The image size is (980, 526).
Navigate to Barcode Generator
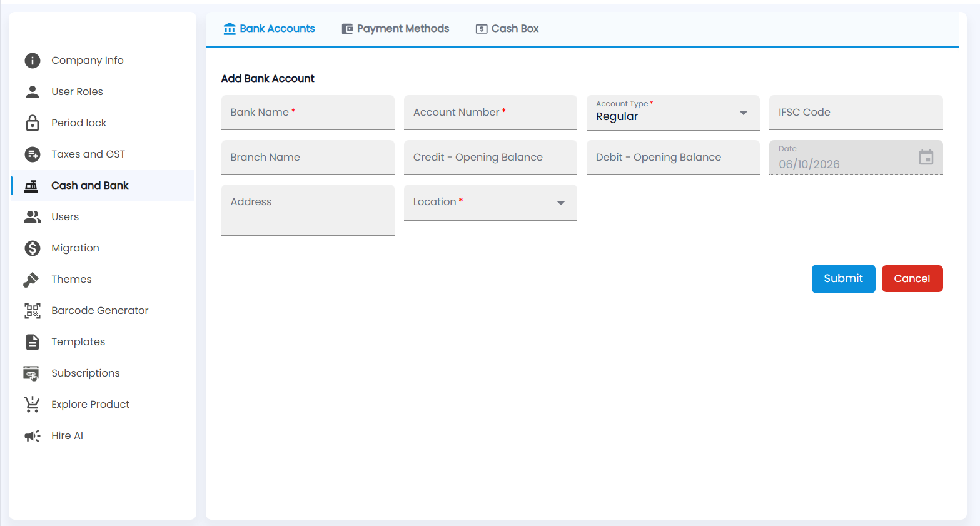(103, 311)
